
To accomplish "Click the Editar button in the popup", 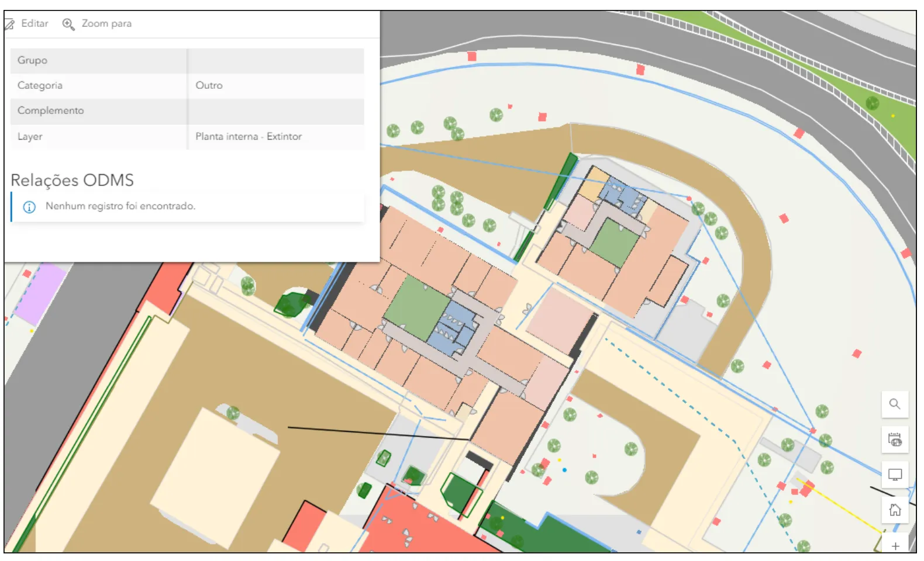I will pyautogui.click(x=26, y=24).
